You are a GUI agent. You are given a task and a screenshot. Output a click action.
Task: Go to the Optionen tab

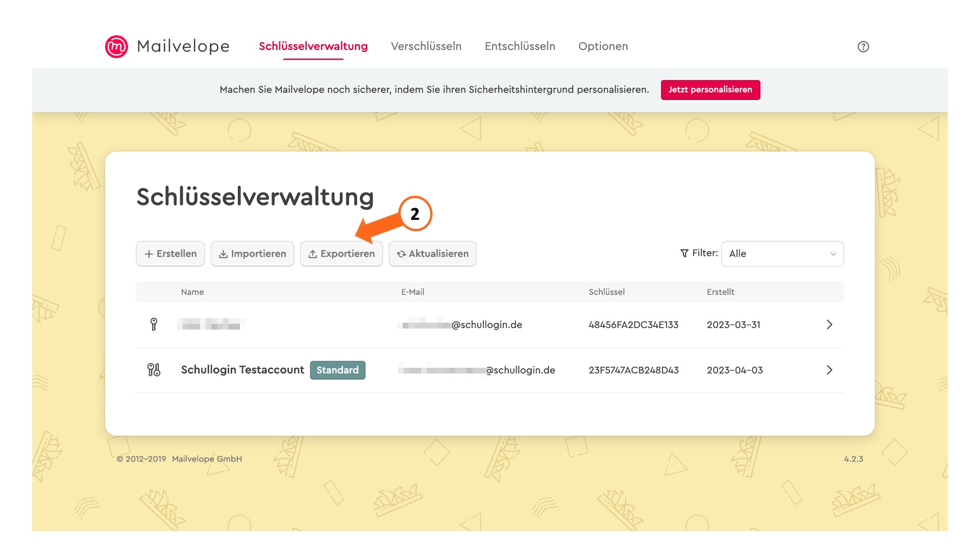pyautogui.click(x=603, y=46)
